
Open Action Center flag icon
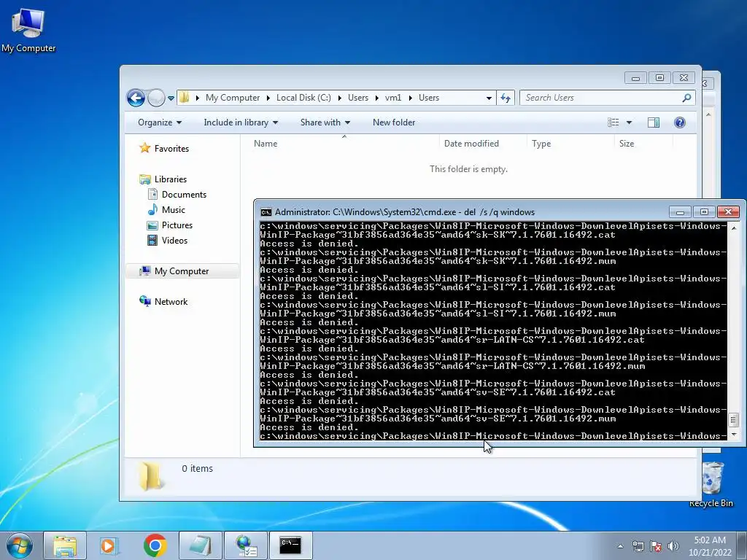pyautogui.click(x=656, y=546)
